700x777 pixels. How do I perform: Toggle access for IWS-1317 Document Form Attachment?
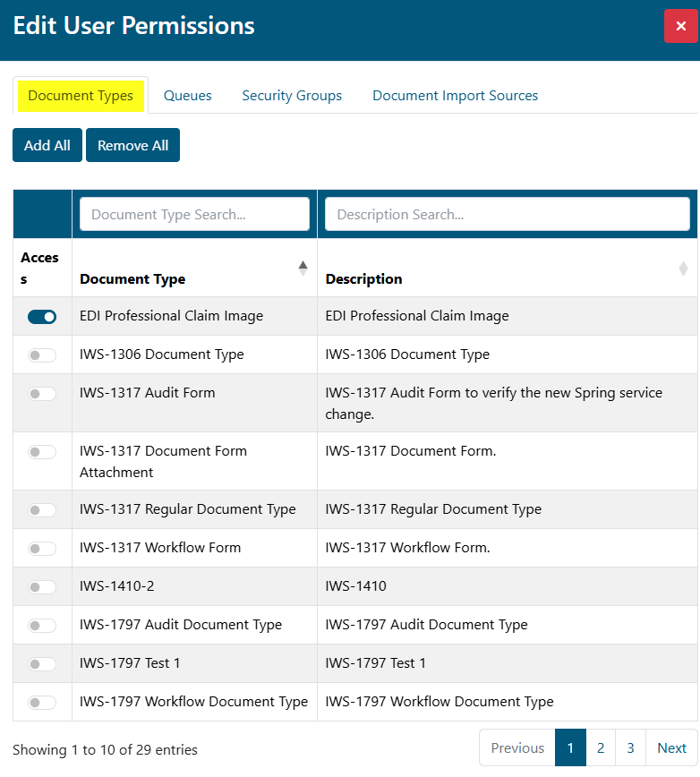(42, 452)
